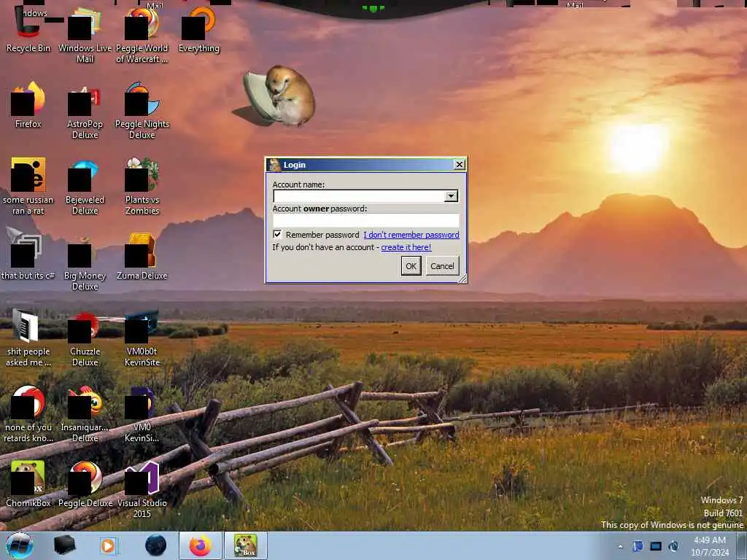
Task: Select the Everything desktop shortcut
Action: coord(198,29)
